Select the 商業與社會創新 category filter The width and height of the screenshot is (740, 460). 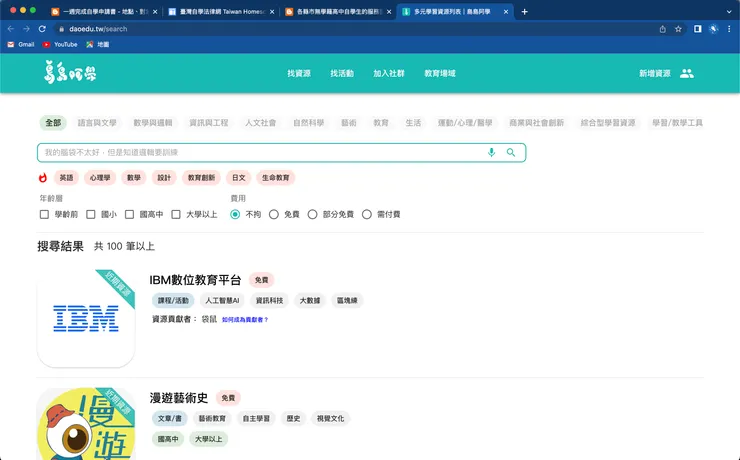[x=536, y=123]
